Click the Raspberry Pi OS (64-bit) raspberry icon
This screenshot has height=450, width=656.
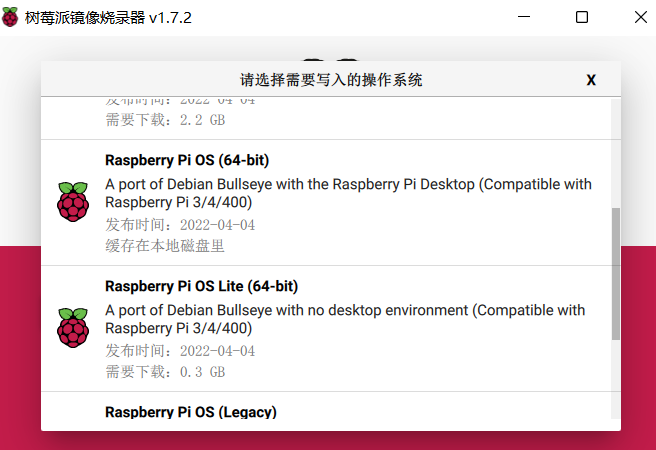click(73, 202)
